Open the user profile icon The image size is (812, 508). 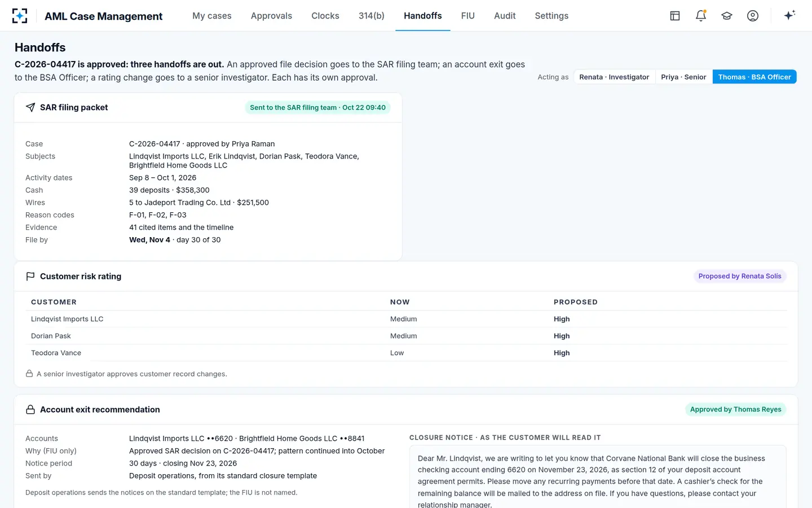[x=753, y=16]
